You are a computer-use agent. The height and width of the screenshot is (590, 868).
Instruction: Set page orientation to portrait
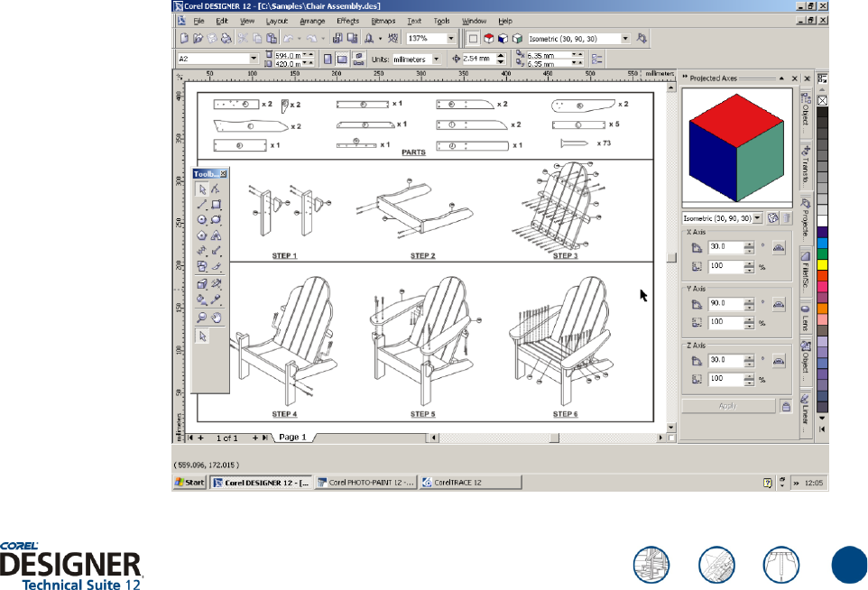pos(328,59)
